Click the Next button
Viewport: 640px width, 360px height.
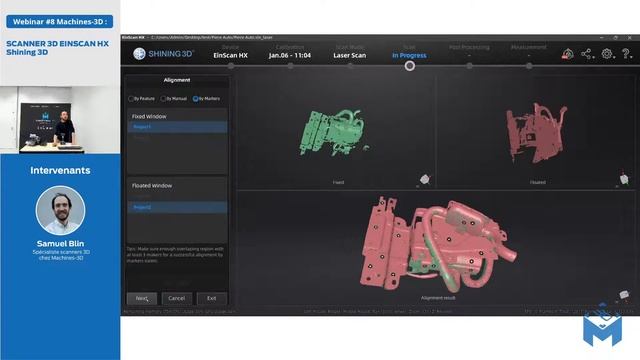(x=142, y=298)
